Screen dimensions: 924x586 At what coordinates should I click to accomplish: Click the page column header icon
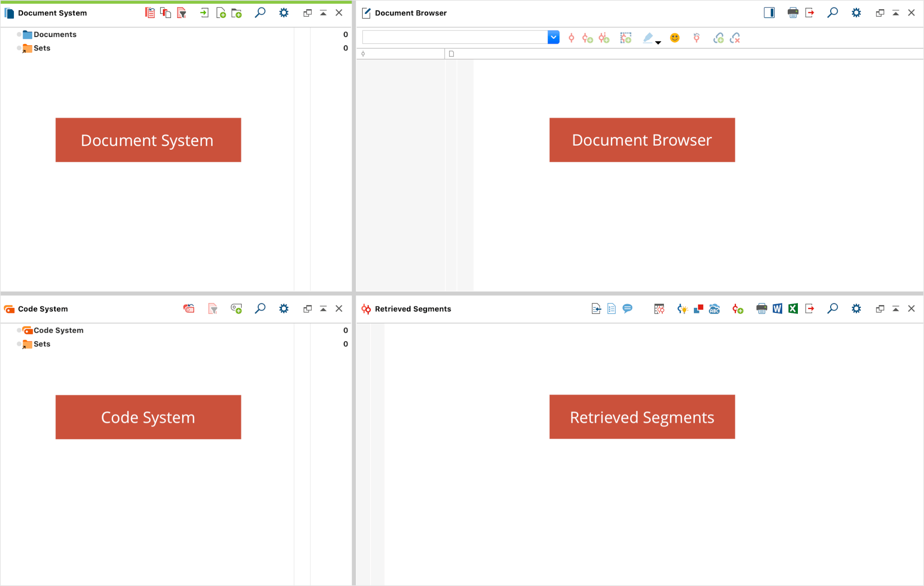point(451,54)
